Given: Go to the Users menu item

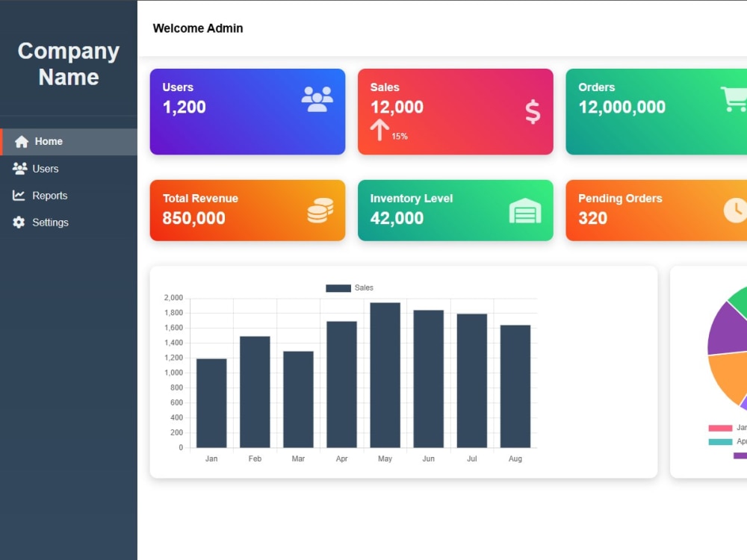Looking at the screenshot, I should click(x=69, y=169).
